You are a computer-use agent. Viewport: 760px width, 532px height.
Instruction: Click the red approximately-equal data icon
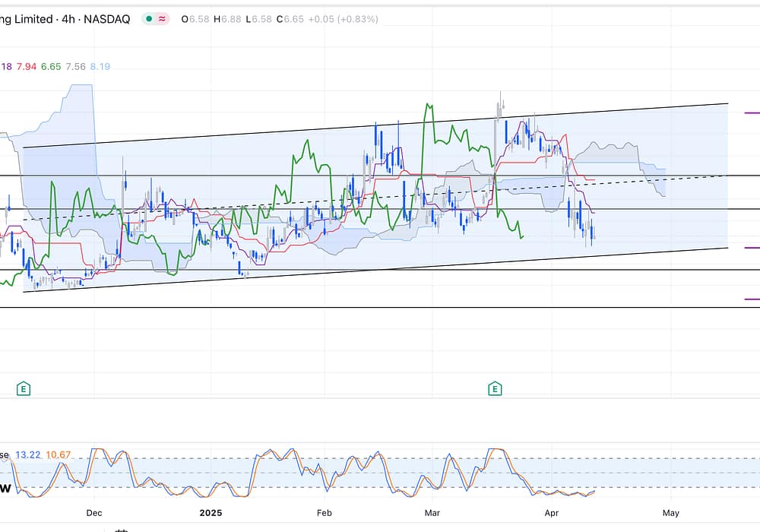coord(163,19)
